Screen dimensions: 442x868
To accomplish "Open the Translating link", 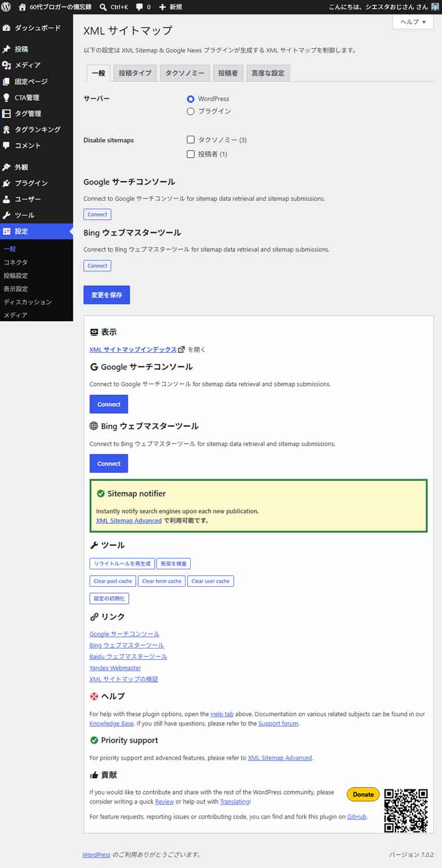I will (235, 802).
